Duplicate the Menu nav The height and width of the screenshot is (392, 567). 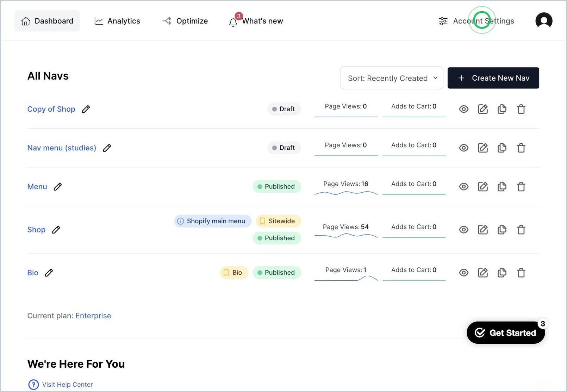click(x=502, y=187)
